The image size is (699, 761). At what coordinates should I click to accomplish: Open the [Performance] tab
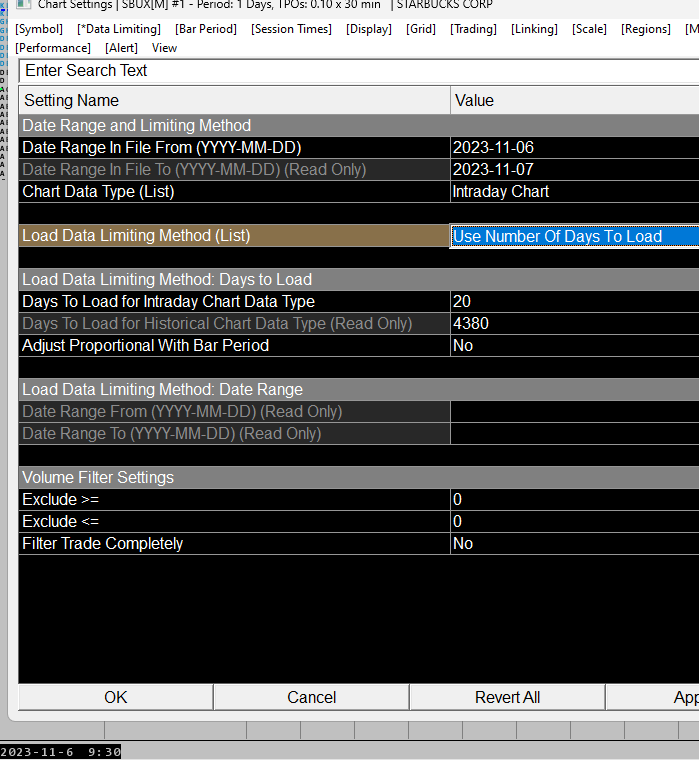tap(53, 48)
